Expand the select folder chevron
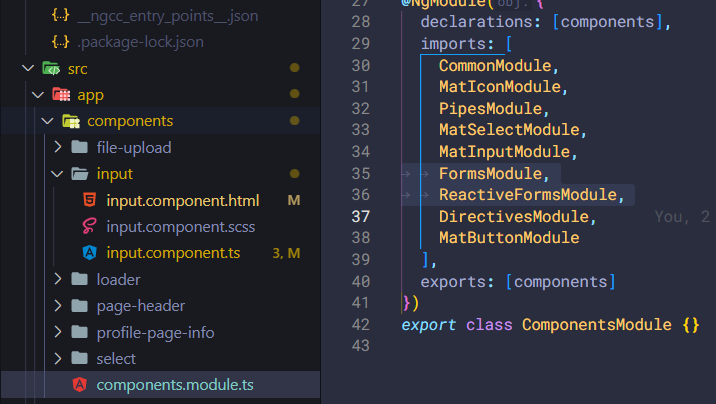The image size is (716, 404). (x=58, y=358)
